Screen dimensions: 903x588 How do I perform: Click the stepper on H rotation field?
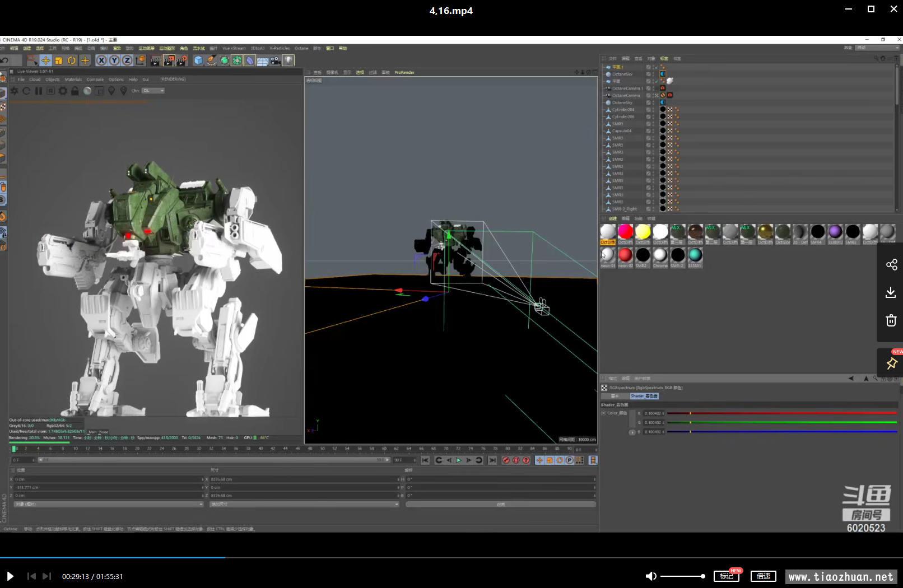coord(594,479)
